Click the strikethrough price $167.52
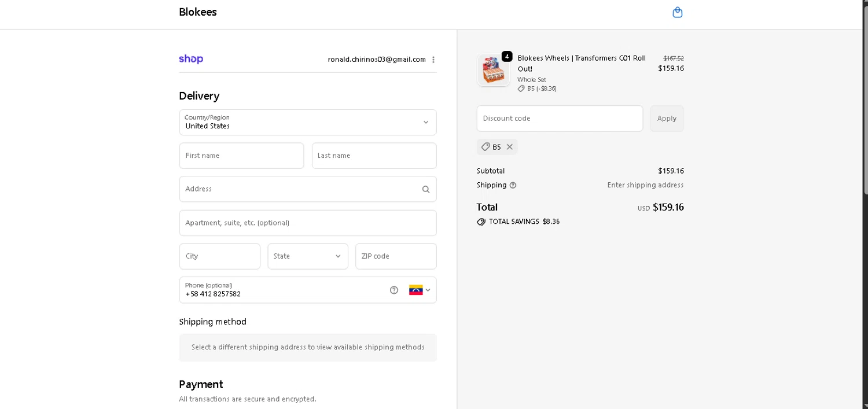 [x=674, y=58]
